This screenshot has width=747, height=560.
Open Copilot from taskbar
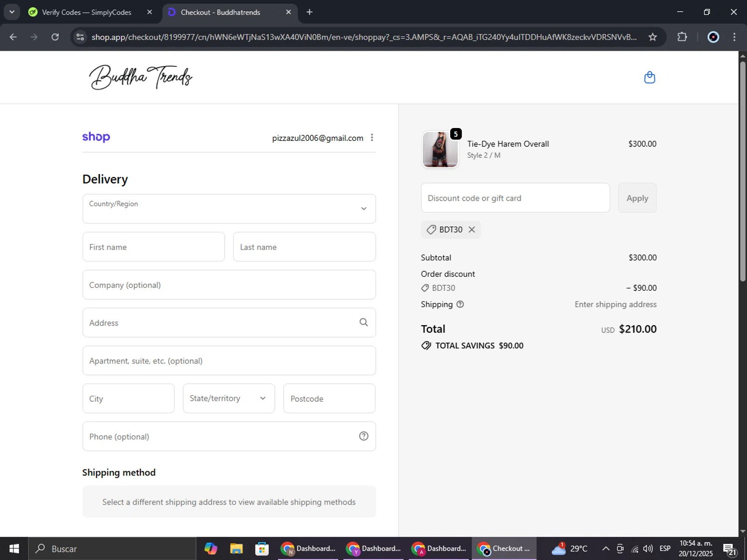pos(211,549)
